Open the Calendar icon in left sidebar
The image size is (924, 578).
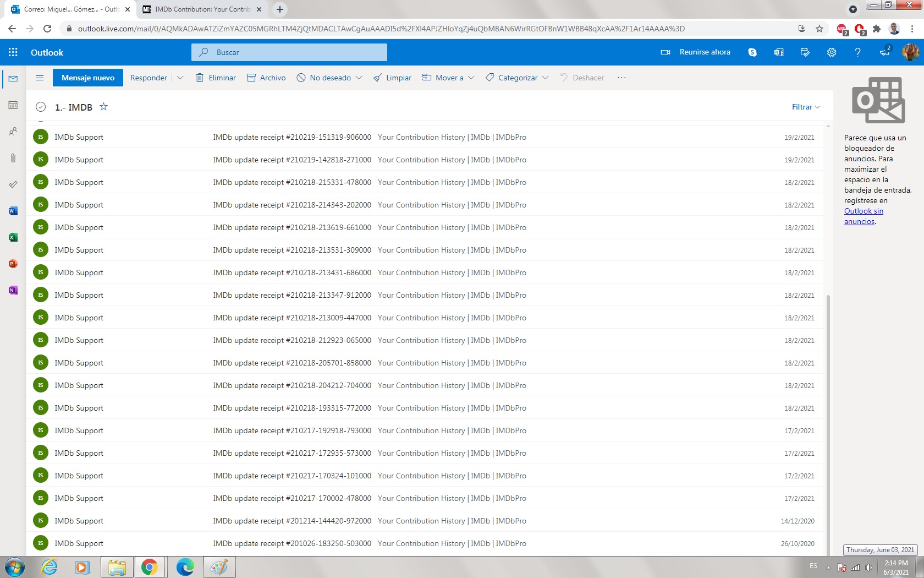(x=13, y=105)
